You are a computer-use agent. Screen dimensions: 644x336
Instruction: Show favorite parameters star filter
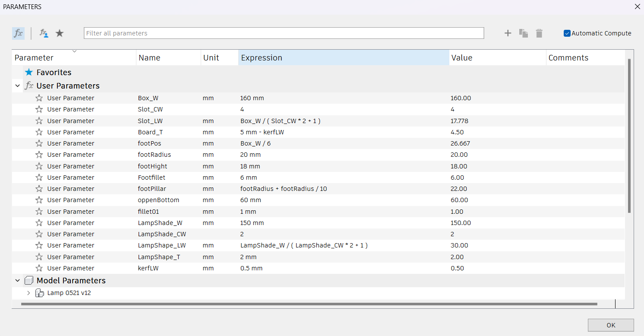[60, 33]
